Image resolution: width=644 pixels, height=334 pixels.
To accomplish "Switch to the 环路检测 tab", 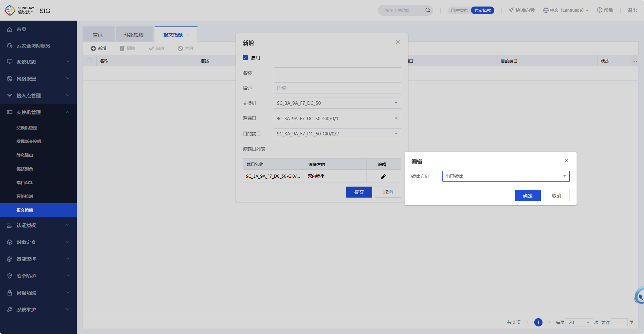I will pos(134,34).
